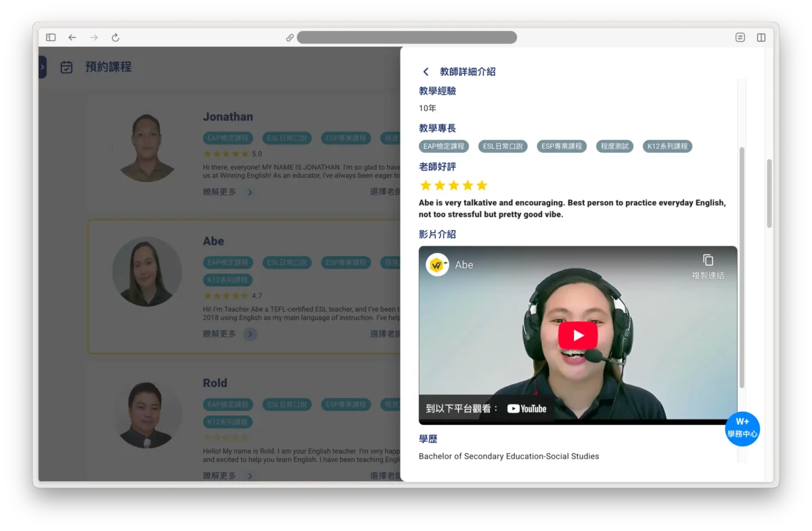
Task: Click the five-star rating under 老師好評
Action: click(x=453, y=185)
